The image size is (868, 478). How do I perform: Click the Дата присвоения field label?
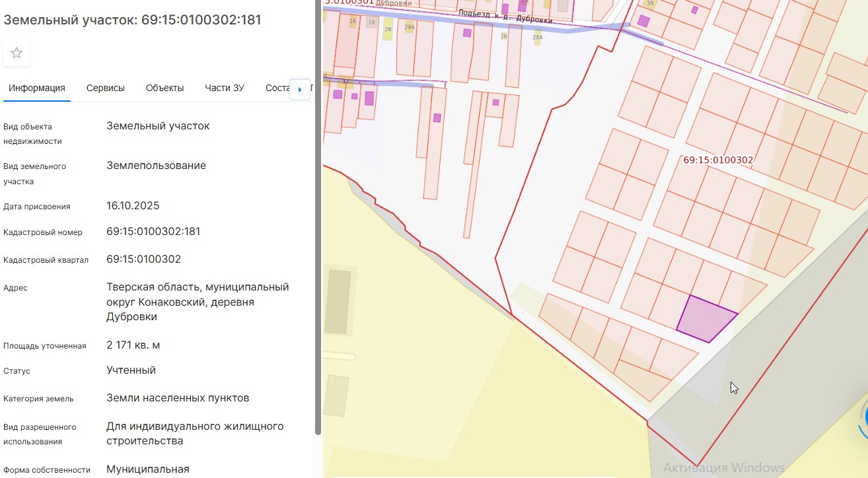pos(36,207)
